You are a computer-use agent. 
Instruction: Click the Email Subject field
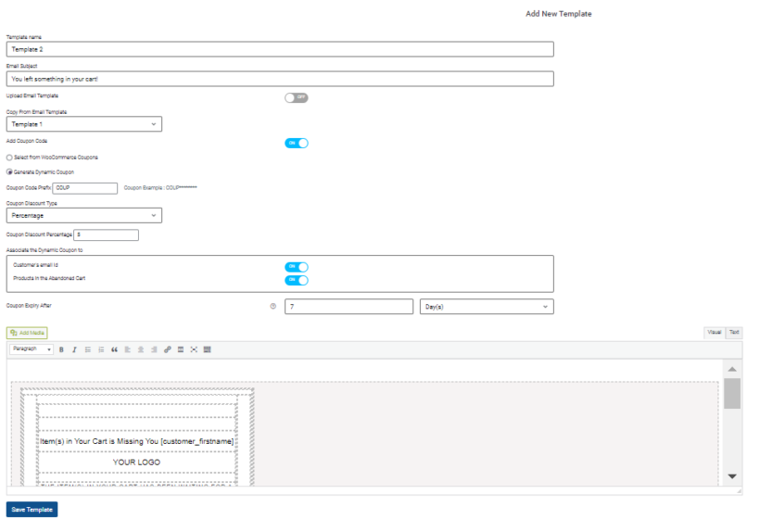coord(280,79)
